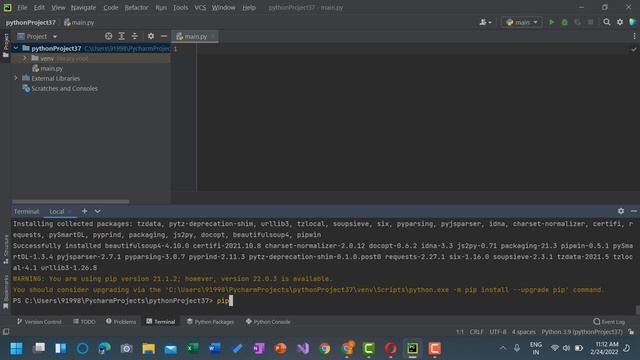This screenshot has height=360, width=640.
Task: Open Google Chrome from taskbar
Action: (x=325, y=349)
